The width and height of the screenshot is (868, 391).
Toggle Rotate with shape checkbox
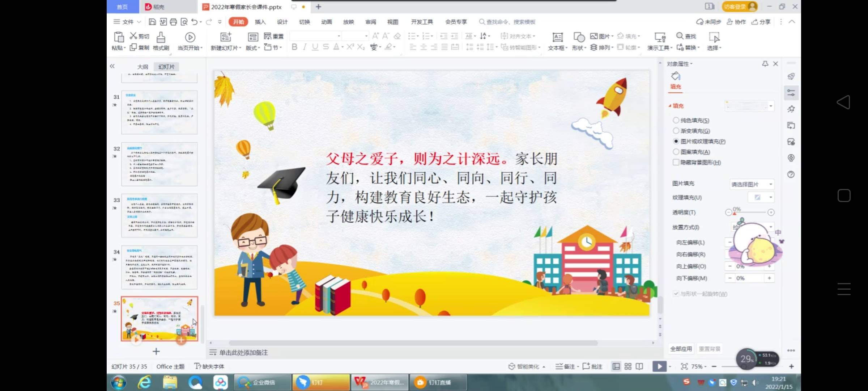[676, 294]
